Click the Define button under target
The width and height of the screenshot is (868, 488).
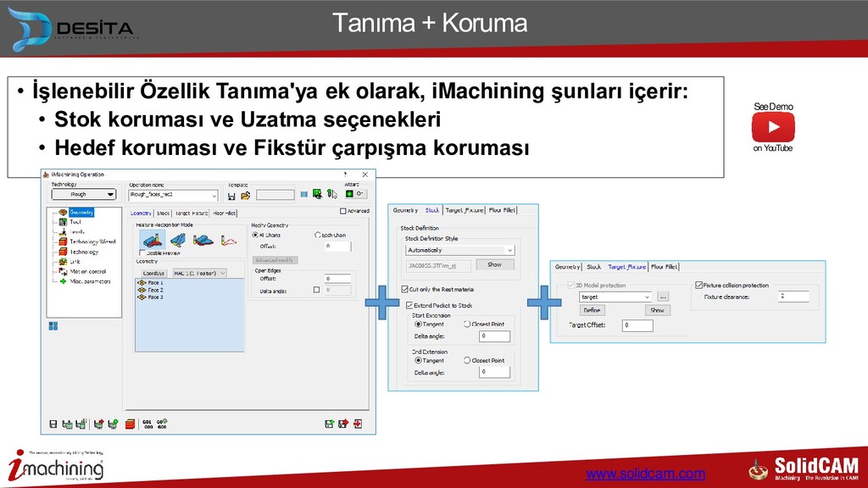(592, 310)
